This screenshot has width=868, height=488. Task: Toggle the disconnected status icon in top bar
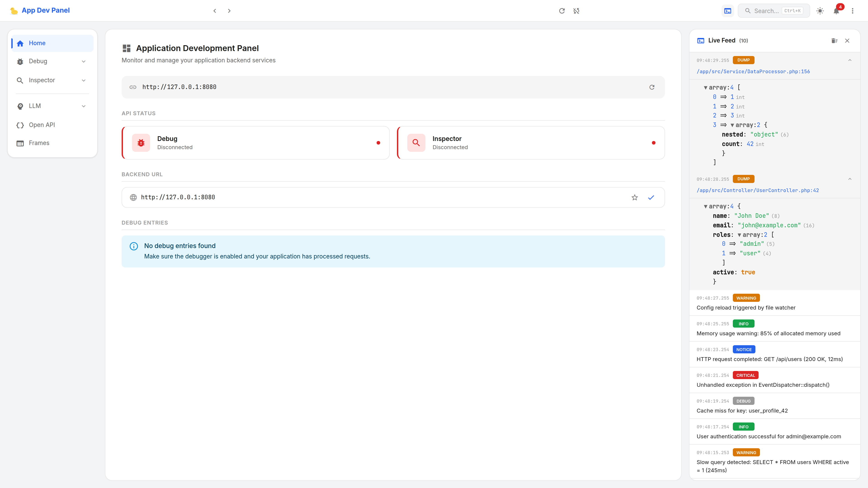(576, 10)
